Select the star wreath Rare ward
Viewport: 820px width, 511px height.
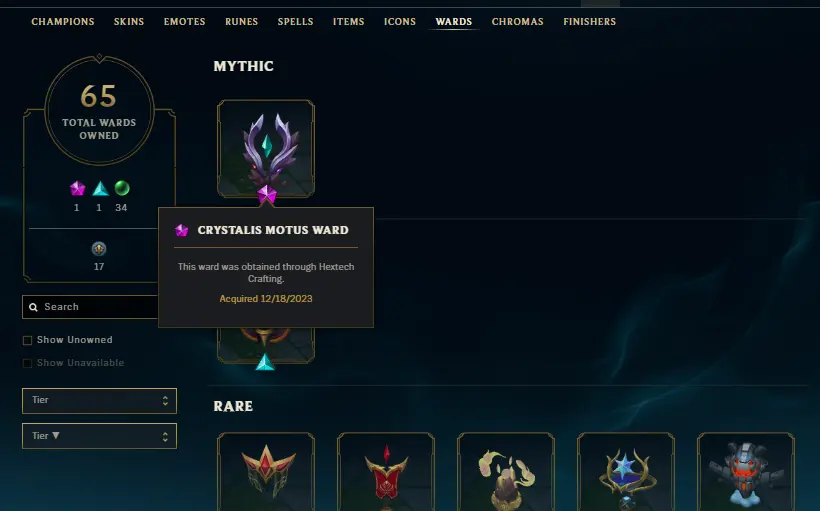click(626, 472)
